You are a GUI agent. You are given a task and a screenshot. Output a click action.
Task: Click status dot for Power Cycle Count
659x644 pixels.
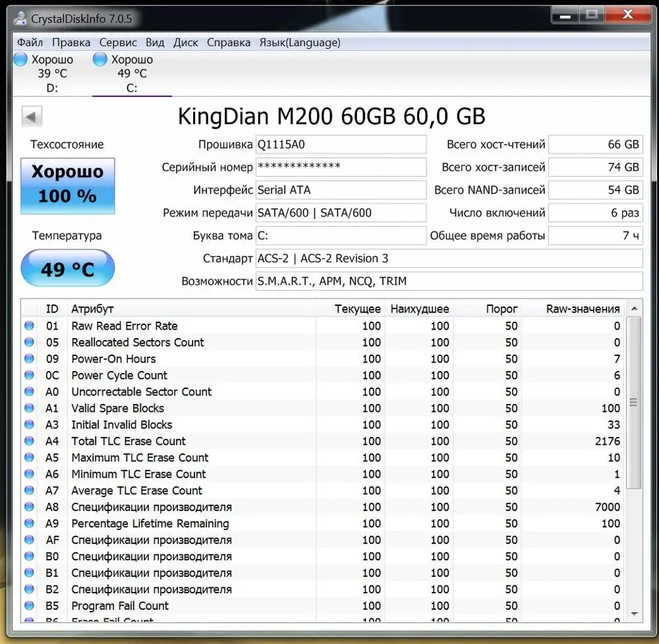tap(29, 374)
